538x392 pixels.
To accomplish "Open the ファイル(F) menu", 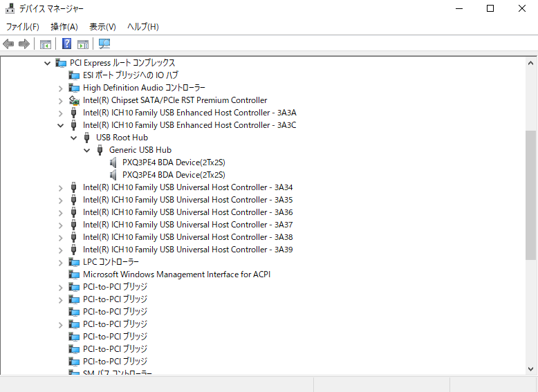I will [x=23, y=27].
